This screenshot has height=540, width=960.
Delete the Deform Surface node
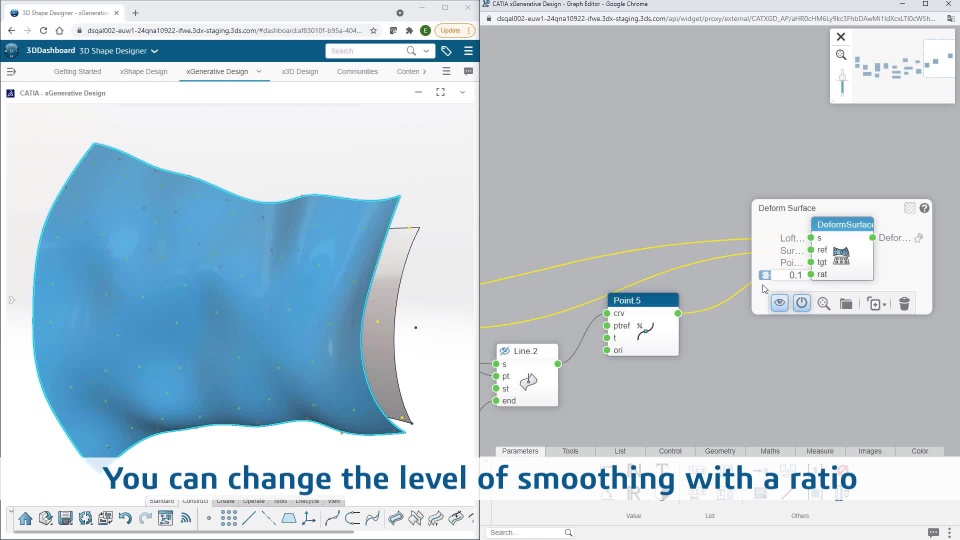pos(904,304)
